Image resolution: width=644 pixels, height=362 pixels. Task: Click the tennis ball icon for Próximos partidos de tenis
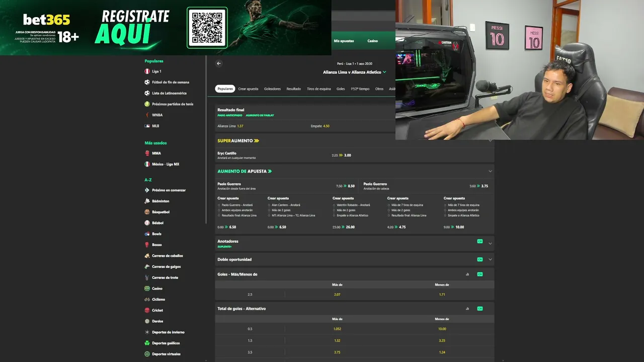tap(147, 104)
